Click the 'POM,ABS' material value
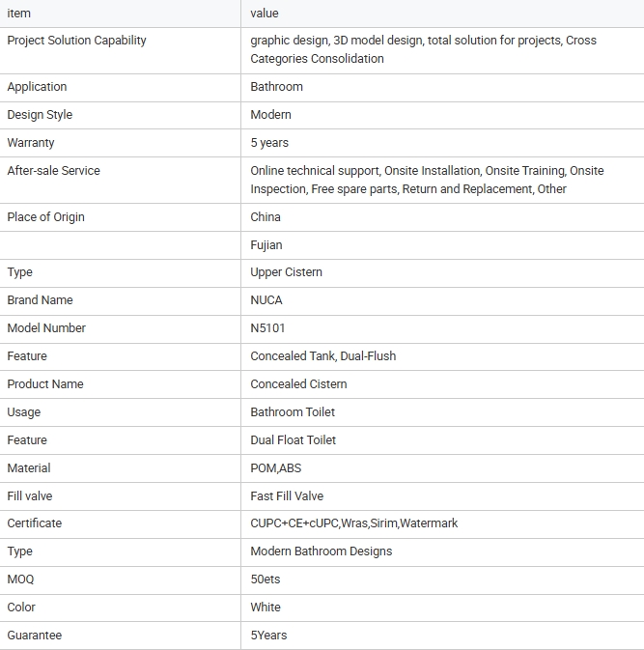Screen dimensions: 644x650 [276, 468]
